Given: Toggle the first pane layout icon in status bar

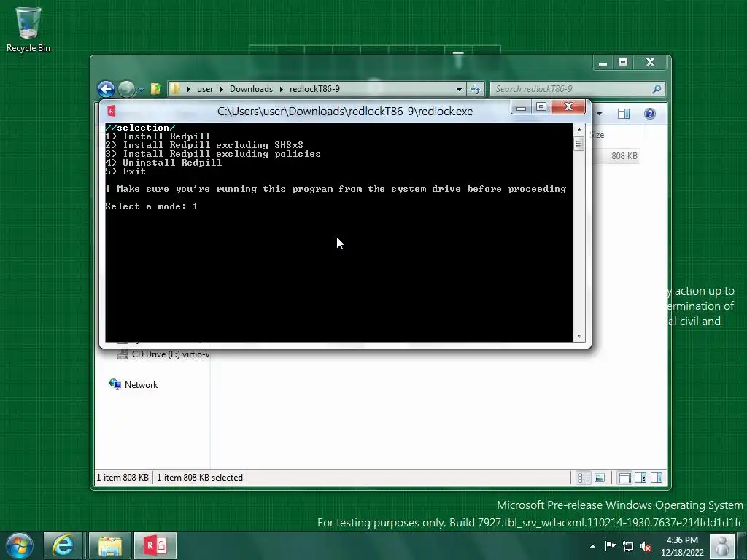Looking at the screenshot, I should [624, 478].
